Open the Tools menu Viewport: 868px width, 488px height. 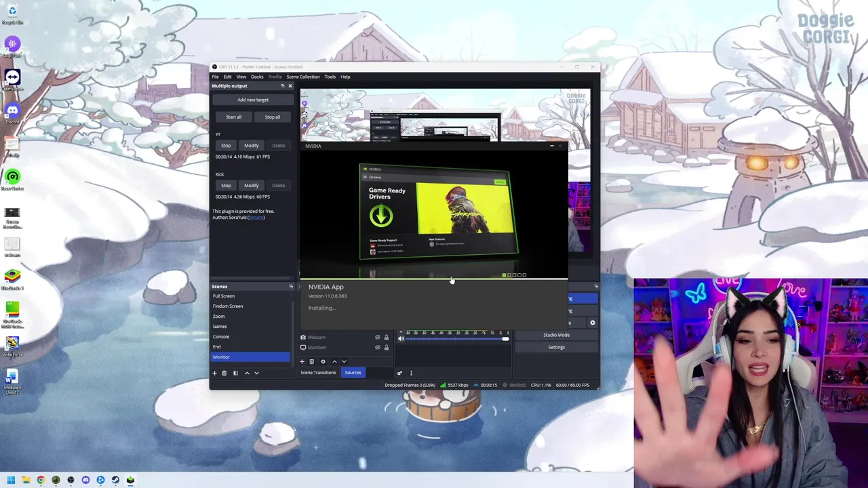(x=330, y=77)
